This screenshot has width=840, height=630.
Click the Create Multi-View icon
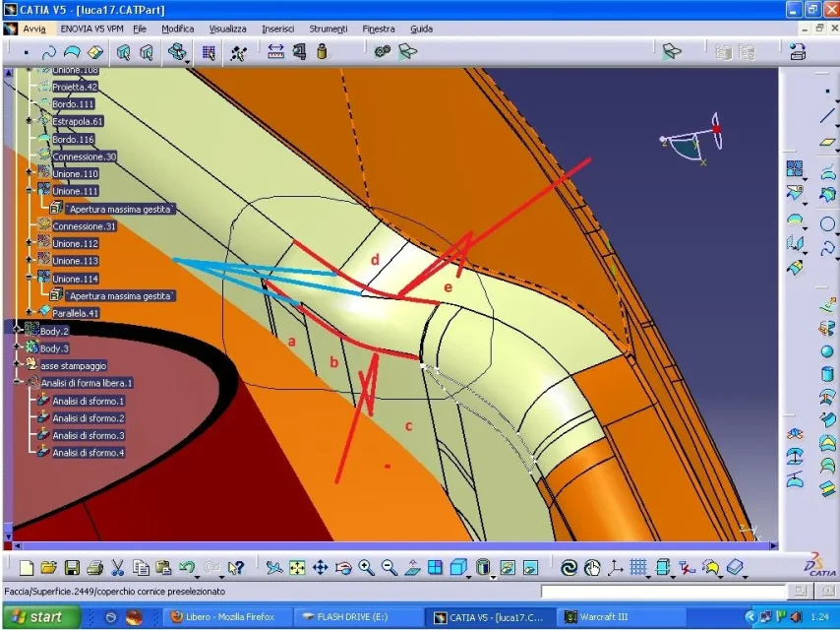[435, 567]
